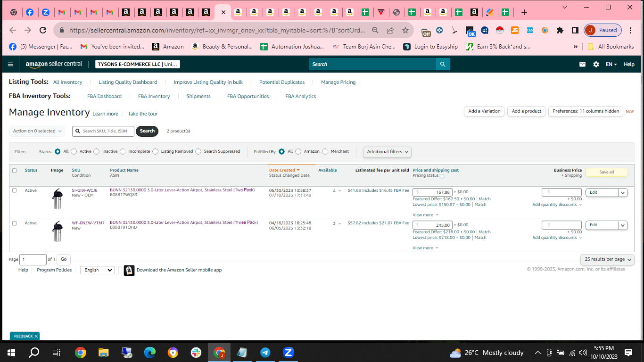This screenshot has width=644, height=362.
Task: Open Telegram from the taskbar
Action: click(x=265, y=353)
